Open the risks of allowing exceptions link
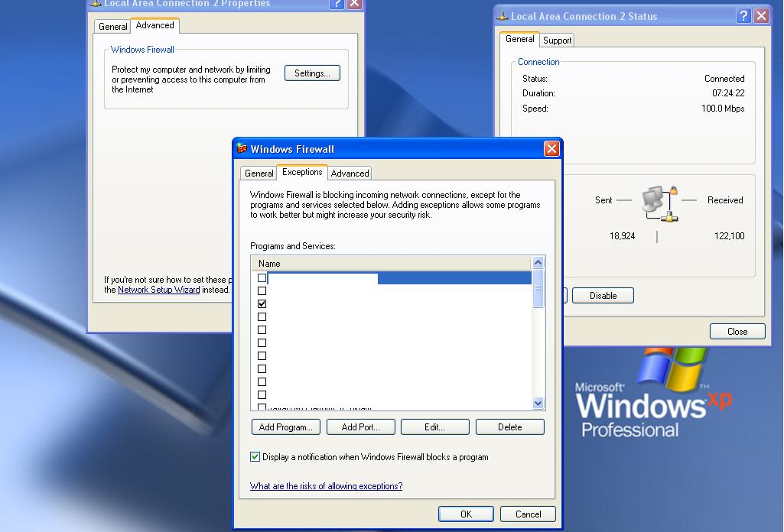The image size is (784, 532). tap(326, 486)
